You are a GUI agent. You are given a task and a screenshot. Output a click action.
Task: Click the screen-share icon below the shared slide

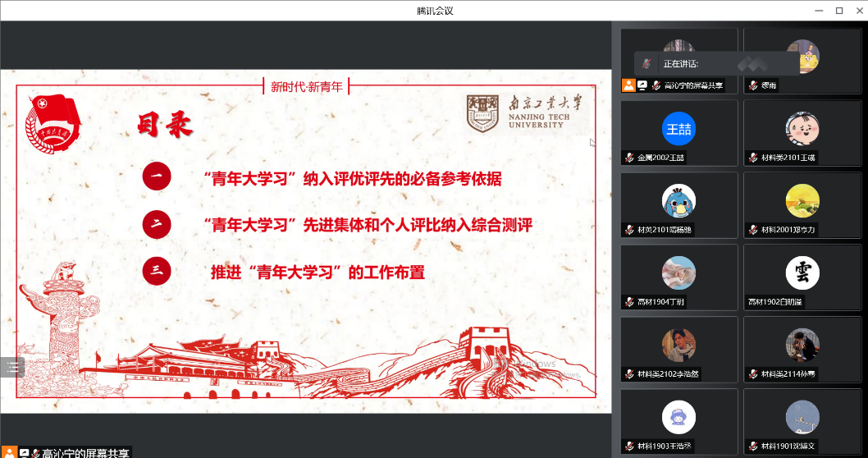tap(24, 452)
